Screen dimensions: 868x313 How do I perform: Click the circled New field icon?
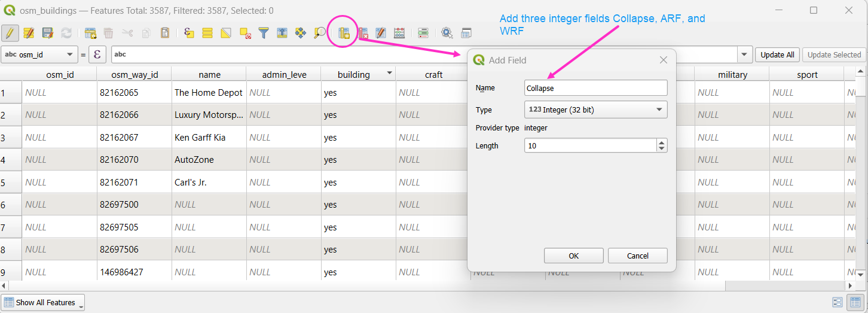point(344,33)
